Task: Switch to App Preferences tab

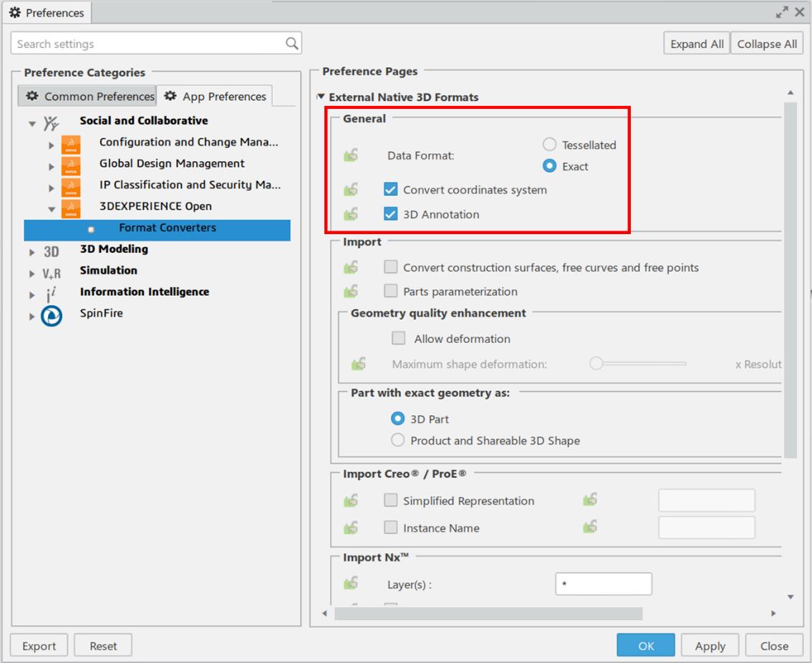Action: click(214, 96)
